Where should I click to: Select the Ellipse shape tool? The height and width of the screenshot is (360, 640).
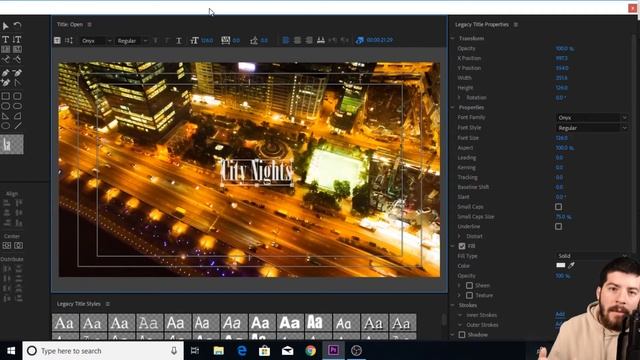coord(5,126)
